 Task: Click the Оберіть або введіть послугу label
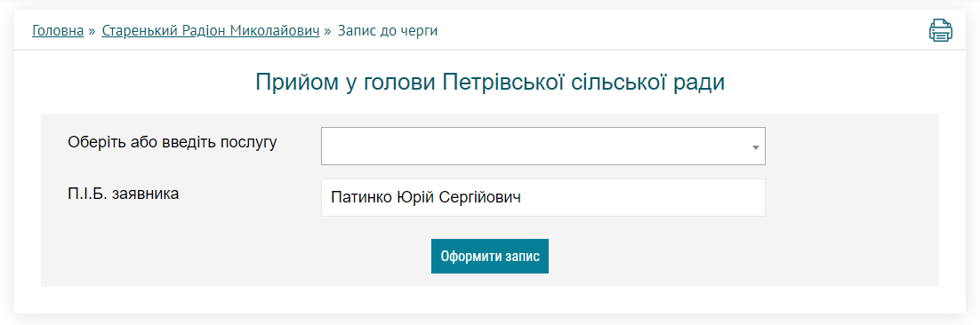[173, 142]
